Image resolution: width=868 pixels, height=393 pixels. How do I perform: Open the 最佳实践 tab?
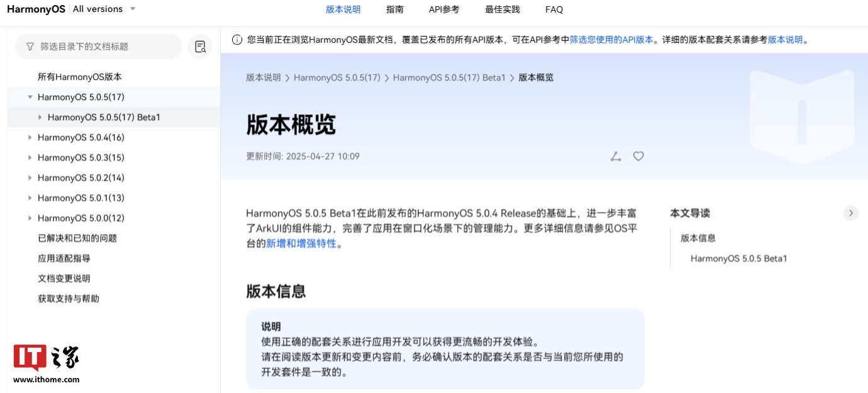coord(502,9)
